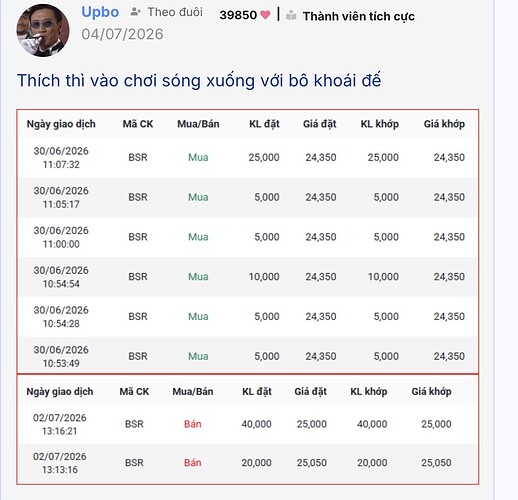Open the trade screenshot image with the red border
The height and width of the screenshot is (500, 518).
pos(248,297)
